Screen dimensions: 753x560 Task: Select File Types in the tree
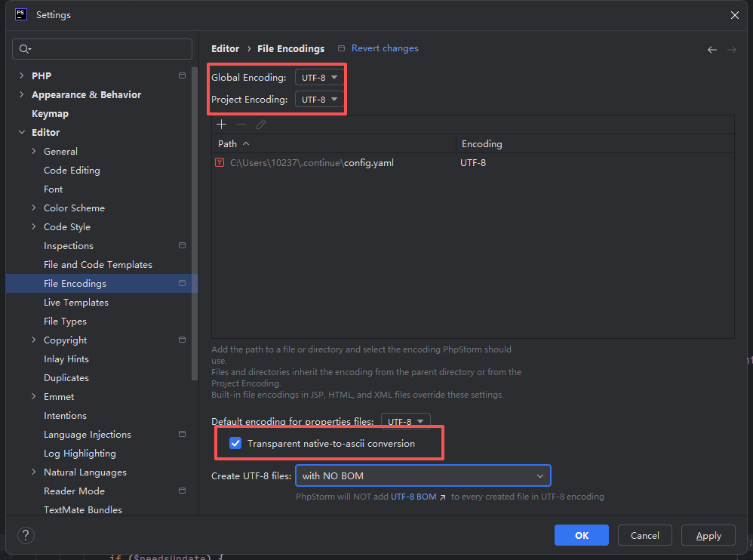point(66,322)
